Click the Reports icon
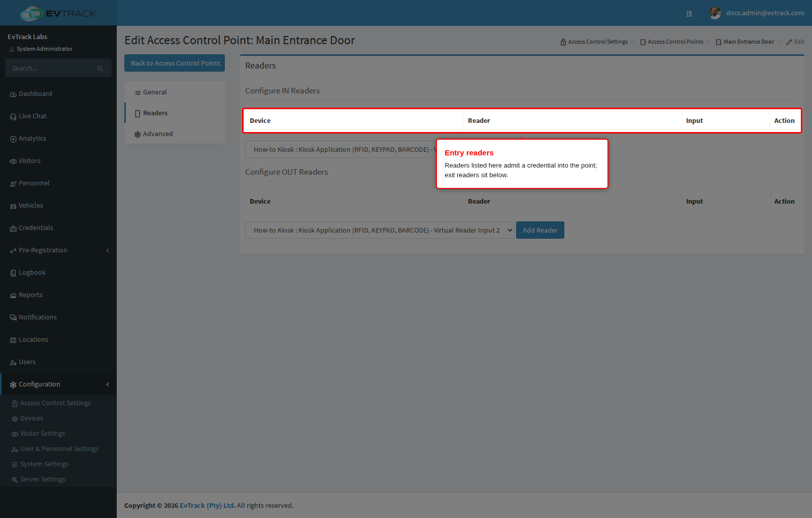The width and height of the screenshot is (812, 518). coord(13,296)
